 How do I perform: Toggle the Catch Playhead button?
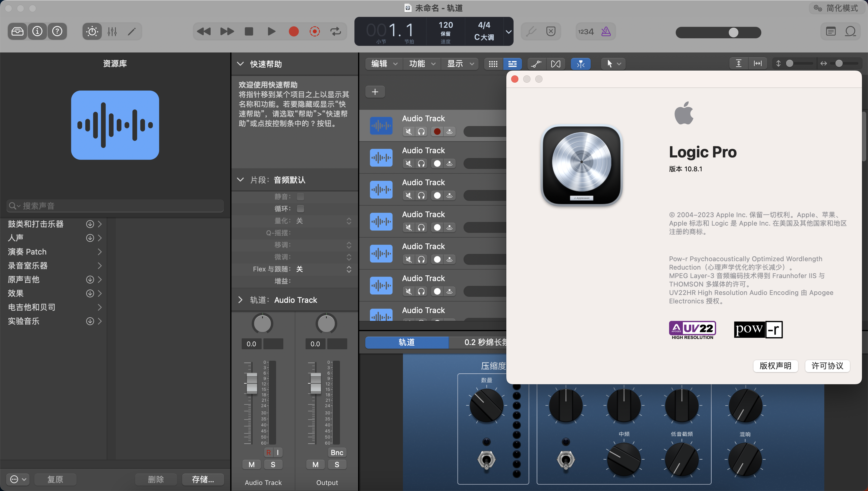pos(580,64)
